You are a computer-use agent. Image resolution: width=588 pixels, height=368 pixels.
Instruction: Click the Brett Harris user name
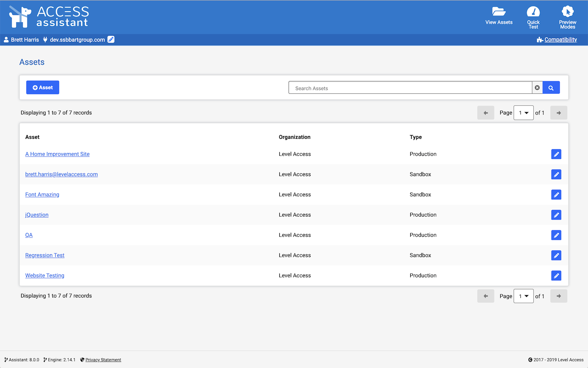pyautogui.click(x=25, y=40)
